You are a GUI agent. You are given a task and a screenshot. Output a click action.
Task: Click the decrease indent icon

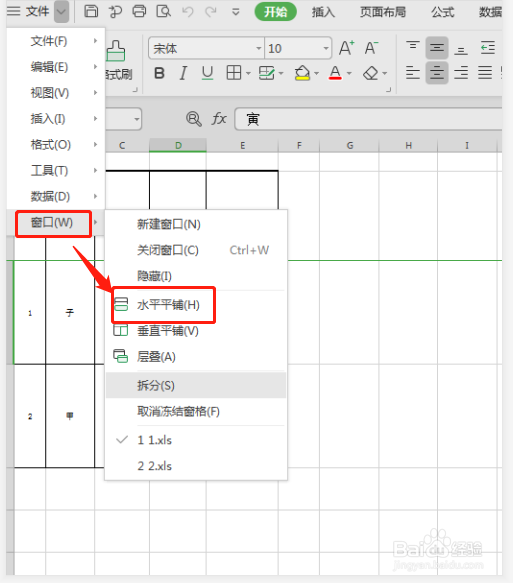click(487, 48)
